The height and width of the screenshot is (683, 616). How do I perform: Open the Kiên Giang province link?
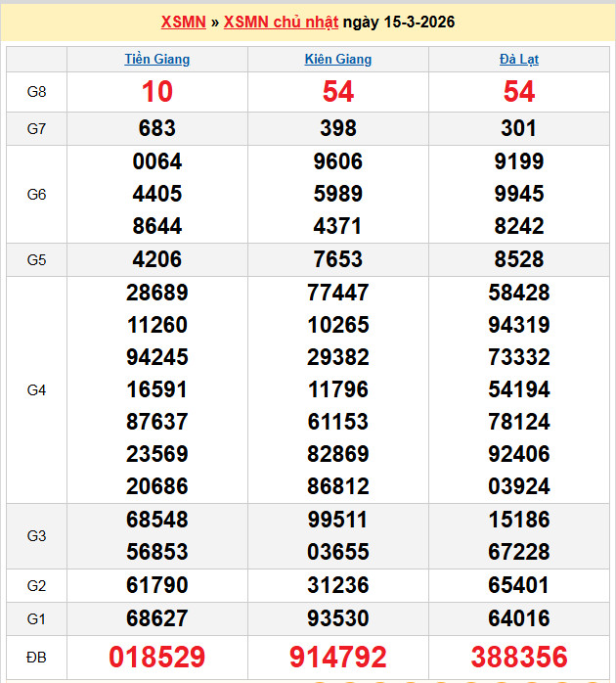point(338,60)
